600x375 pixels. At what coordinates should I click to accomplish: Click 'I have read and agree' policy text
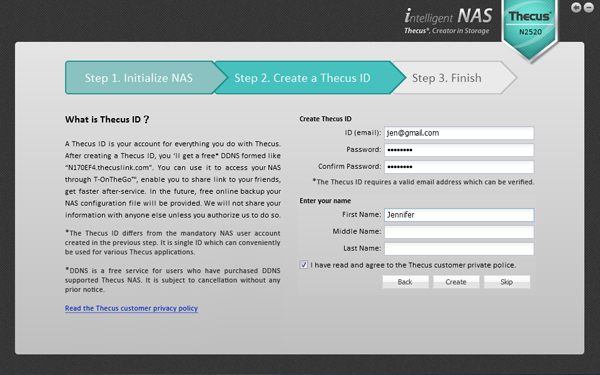(413, 265)
